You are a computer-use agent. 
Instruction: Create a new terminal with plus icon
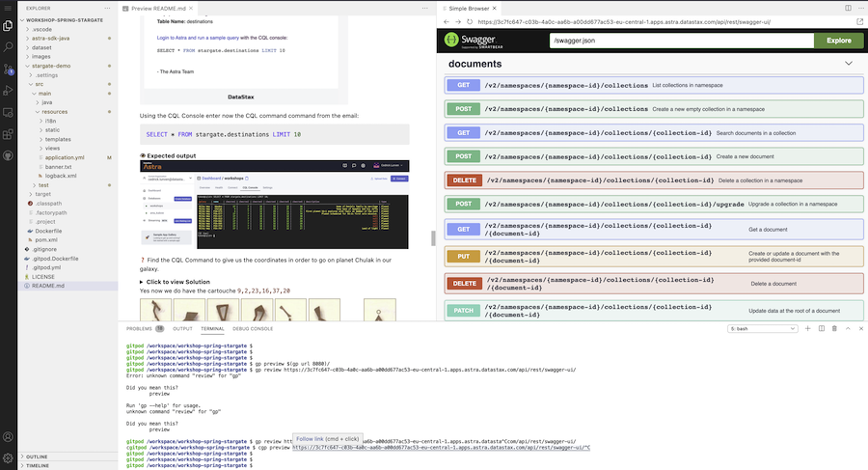pos(807,329)
